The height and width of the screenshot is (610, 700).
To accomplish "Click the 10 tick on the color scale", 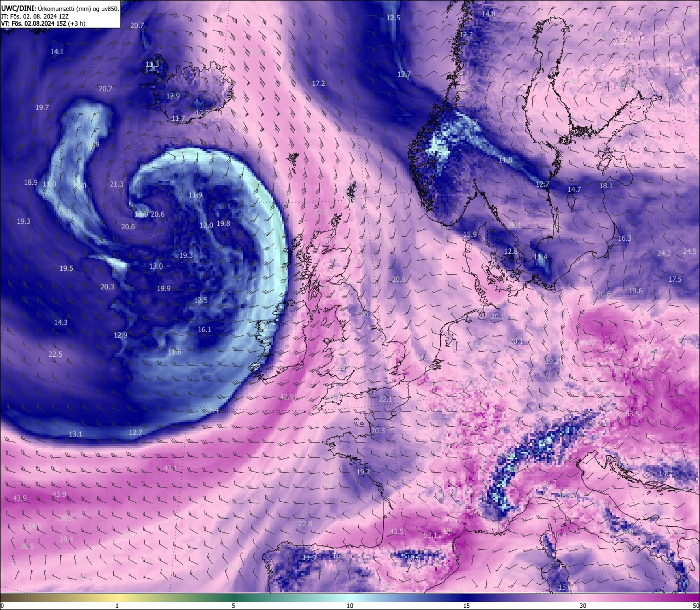I will tap(350, 606).
